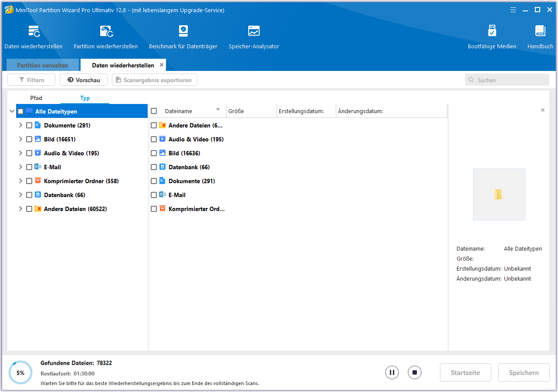Check the Alle Dateitypen checkbox
The width and height of the screenshot is (558, 392).
(20, 111)
